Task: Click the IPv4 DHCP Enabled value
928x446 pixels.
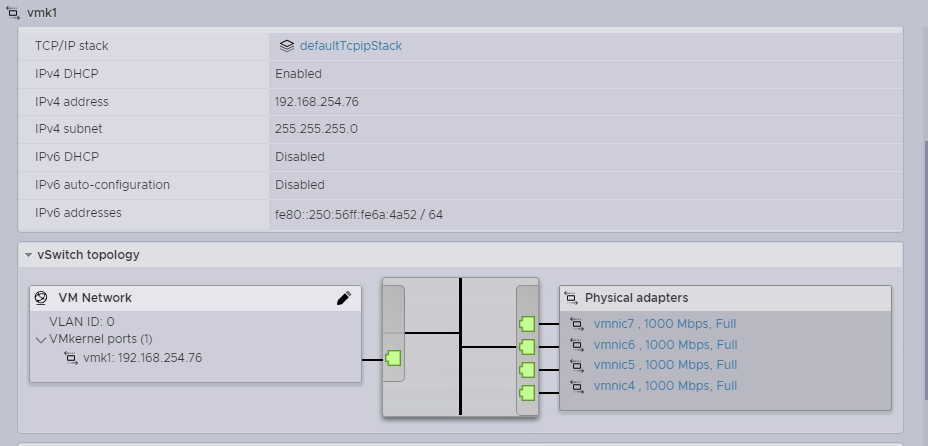Action: point(298,74)
